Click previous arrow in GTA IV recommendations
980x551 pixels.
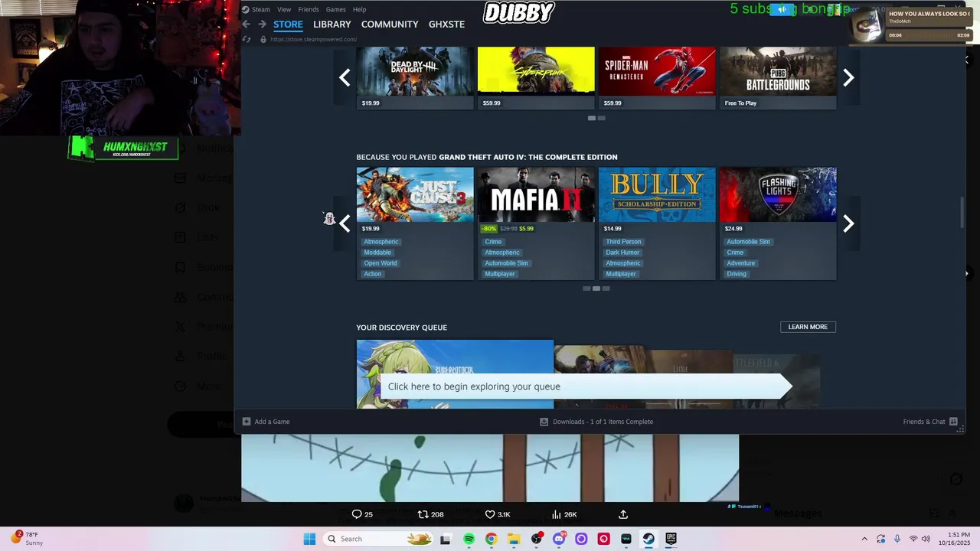[345, 223]
